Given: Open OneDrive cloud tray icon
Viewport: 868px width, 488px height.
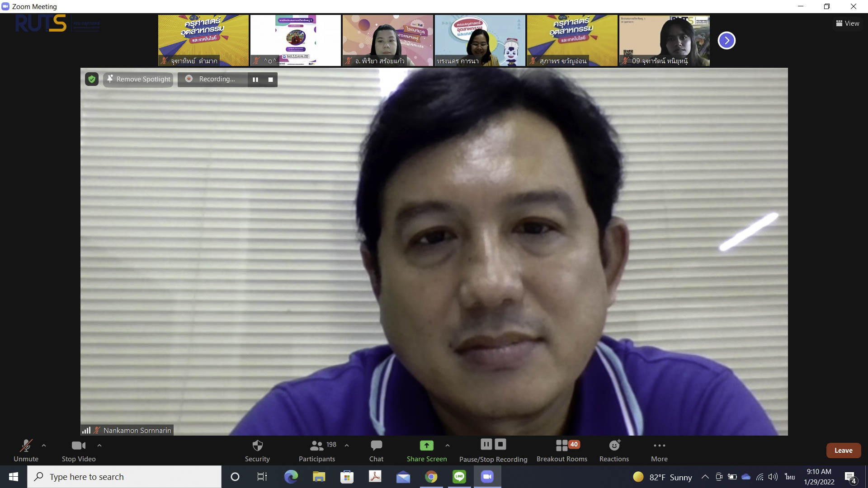Looking at the screenshot, I should [x=746, y=477].
